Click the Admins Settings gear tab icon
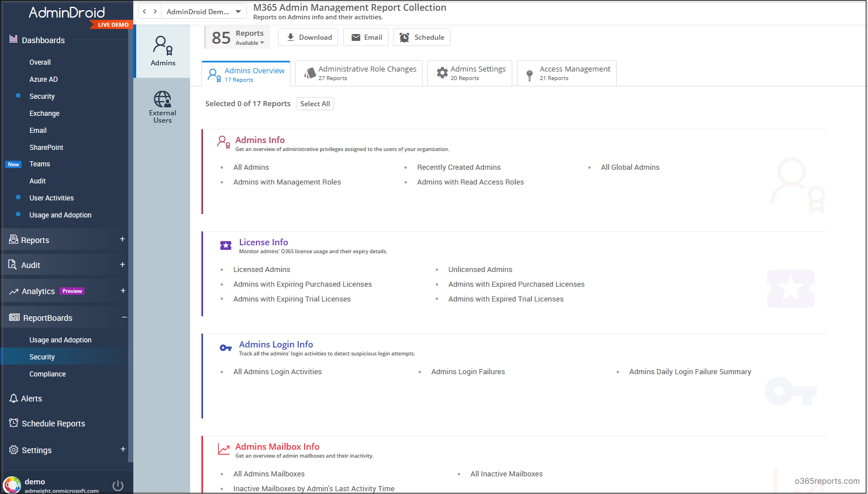Screen dimensions: 868x494 click(442, 73)
